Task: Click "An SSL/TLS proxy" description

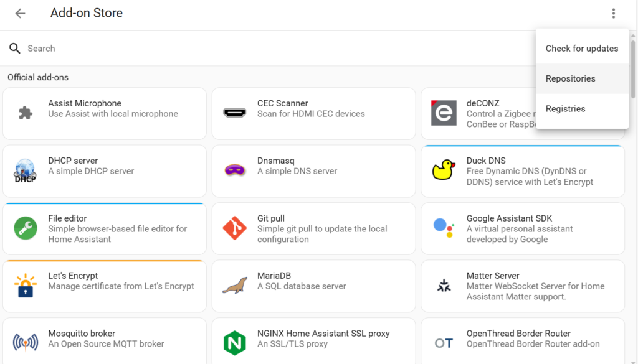Action: coord(292,343)
